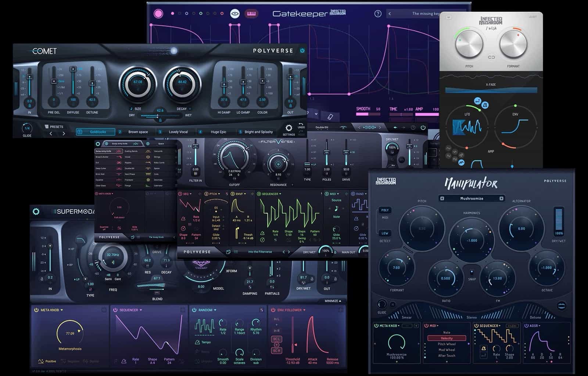
Task: Expand the Supermodal Random modulator dropdown
Action: tap(215, 310)
